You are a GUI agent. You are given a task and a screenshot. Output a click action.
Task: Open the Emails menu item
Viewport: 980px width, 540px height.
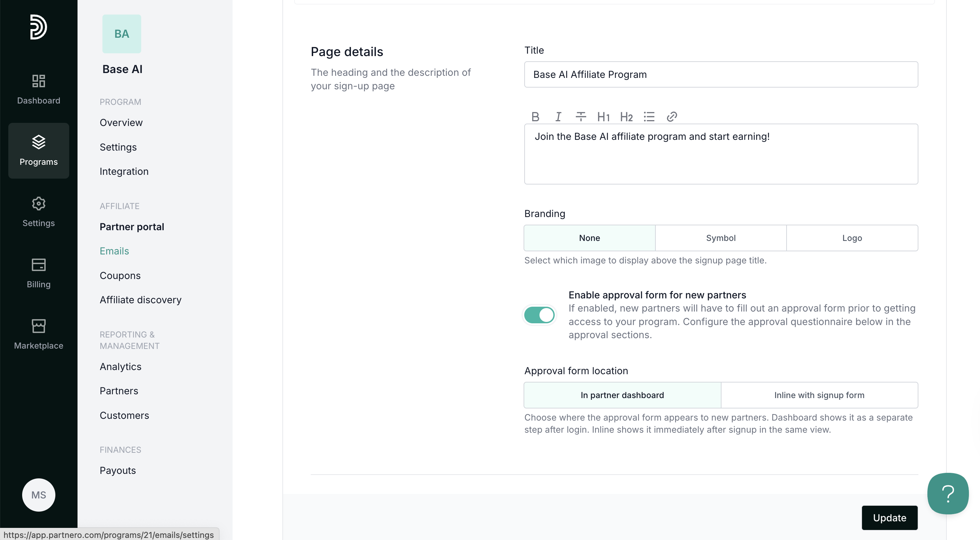(x=114, y=251)
